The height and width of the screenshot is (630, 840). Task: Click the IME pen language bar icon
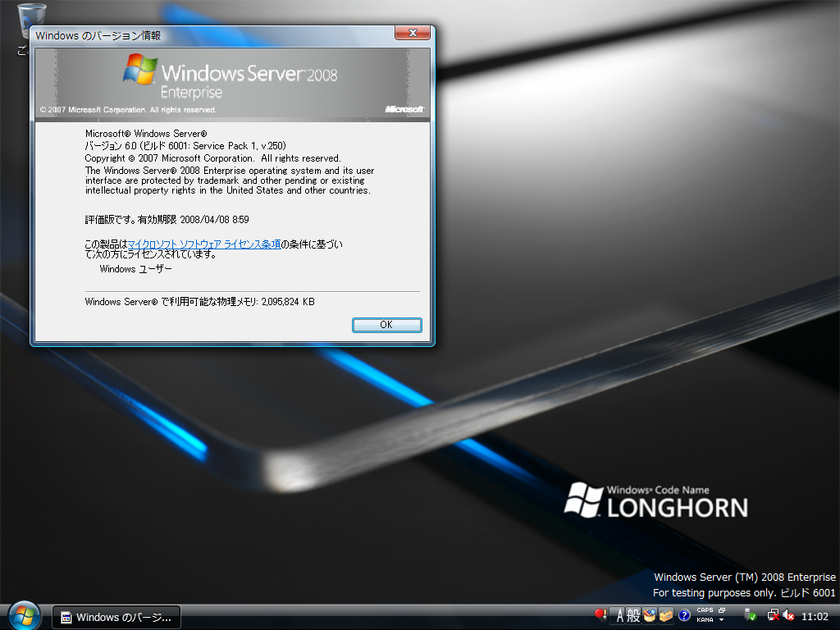600,615
